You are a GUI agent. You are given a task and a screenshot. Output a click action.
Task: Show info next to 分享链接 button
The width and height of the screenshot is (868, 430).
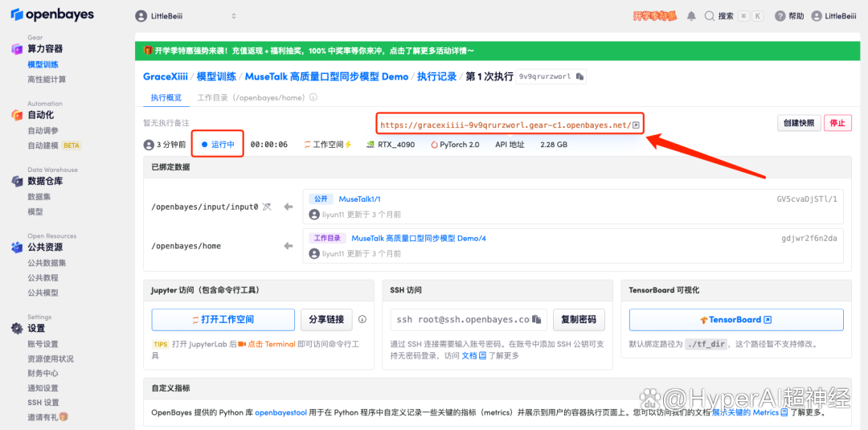coord(362,319)
